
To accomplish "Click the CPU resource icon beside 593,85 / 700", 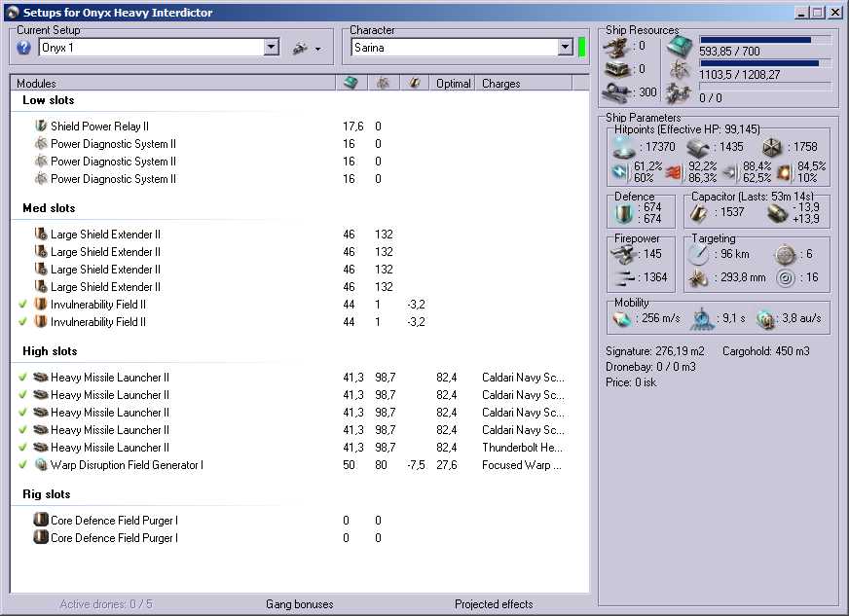I will (x=679, y=47).
